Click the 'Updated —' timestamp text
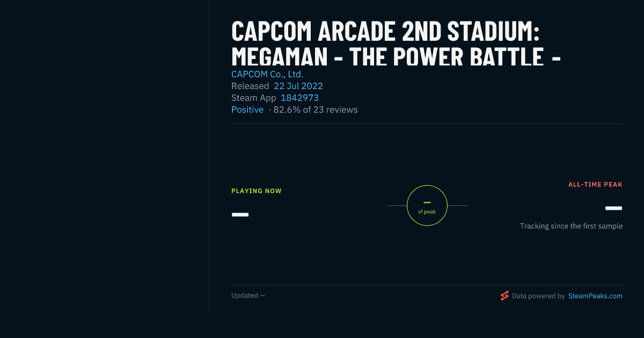 (248, 296)
